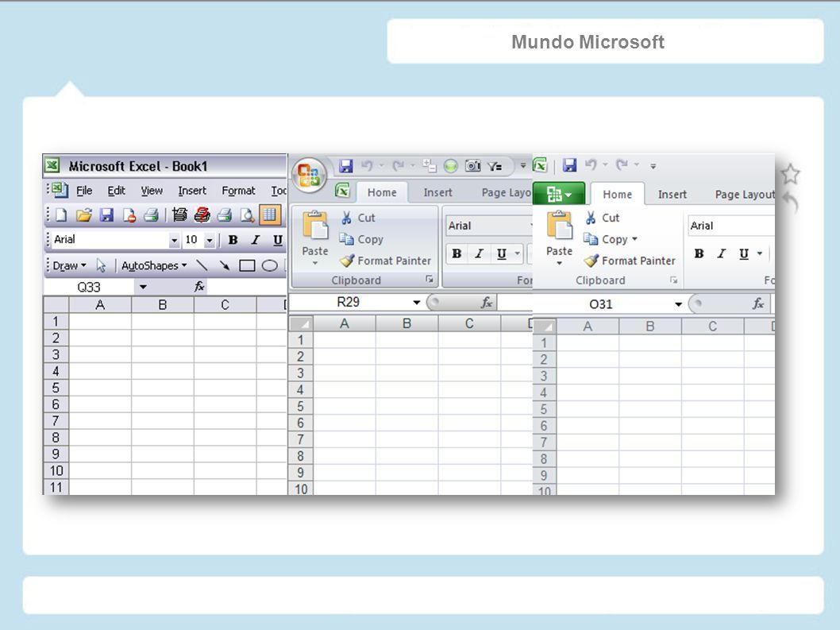Toggle Underline in Excel 2007 ribbon
This screenshot has width=840, height=630.
point(502,253)
